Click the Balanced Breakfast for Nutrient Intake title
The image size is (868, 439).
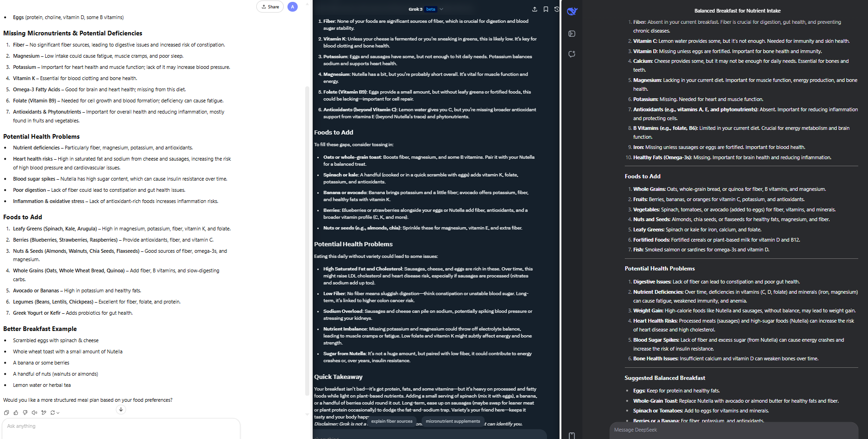[x=738, y=11]
